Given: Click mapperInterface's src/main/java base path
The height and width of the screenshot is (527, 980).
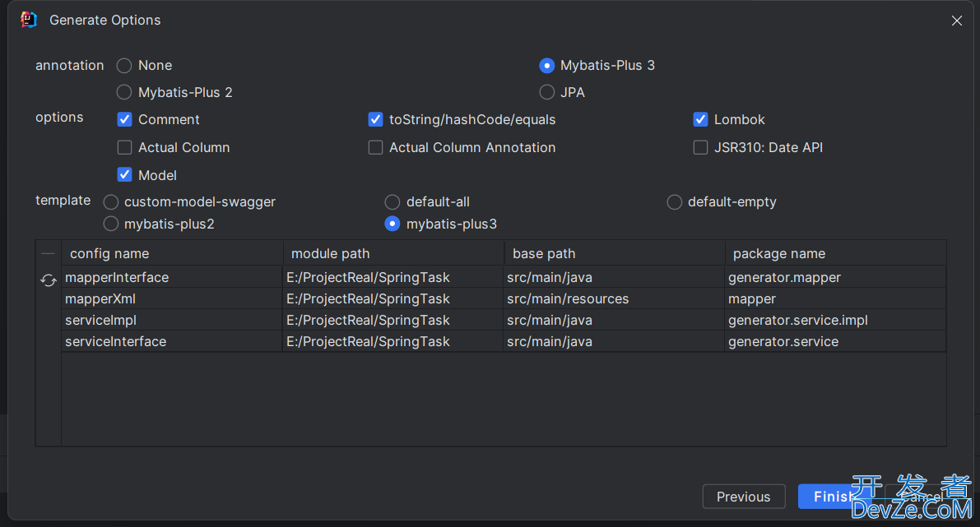Looking at the screenshot, I should 614,277.
